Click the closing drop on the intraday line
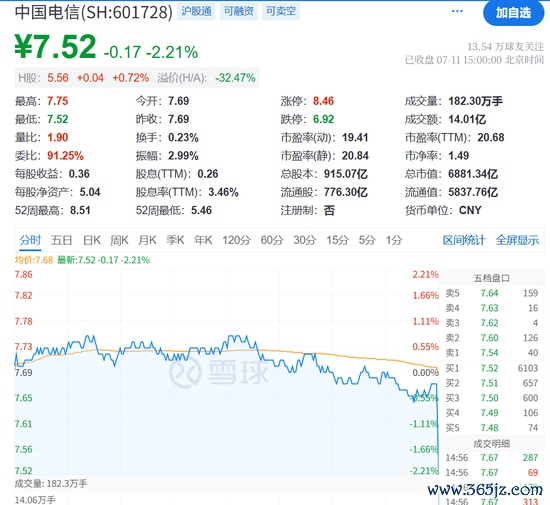 tap(438, 428)
